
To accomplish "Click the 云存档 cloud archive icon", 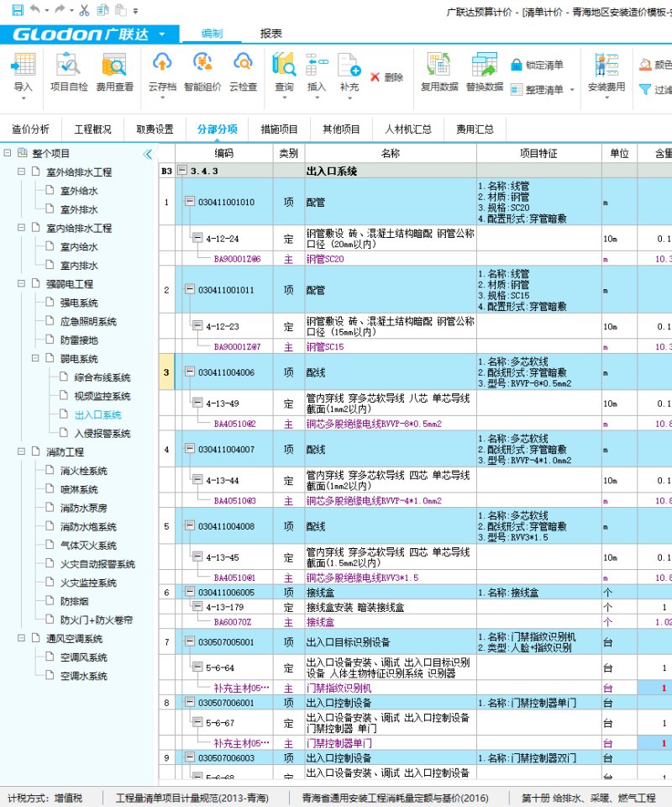I will (x=162, y=71).
